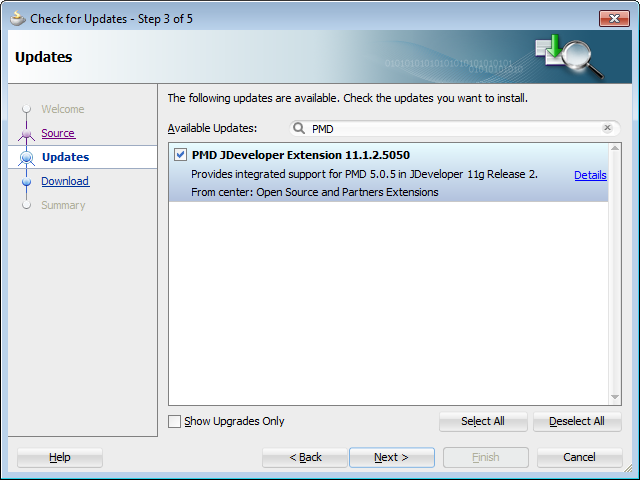The width and height of the screenshot is (640, 480).
Task: Select PMD JDeveloper Extension 11.1.2.5050 title
Action: pyautogui.click(x=301, y=155)
